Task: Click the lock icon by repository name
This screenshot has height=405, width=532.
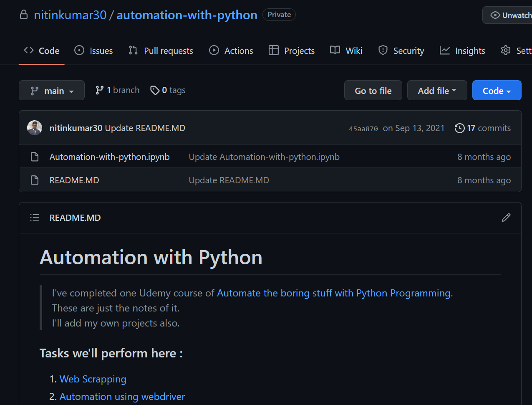Action: pos(24,15)
